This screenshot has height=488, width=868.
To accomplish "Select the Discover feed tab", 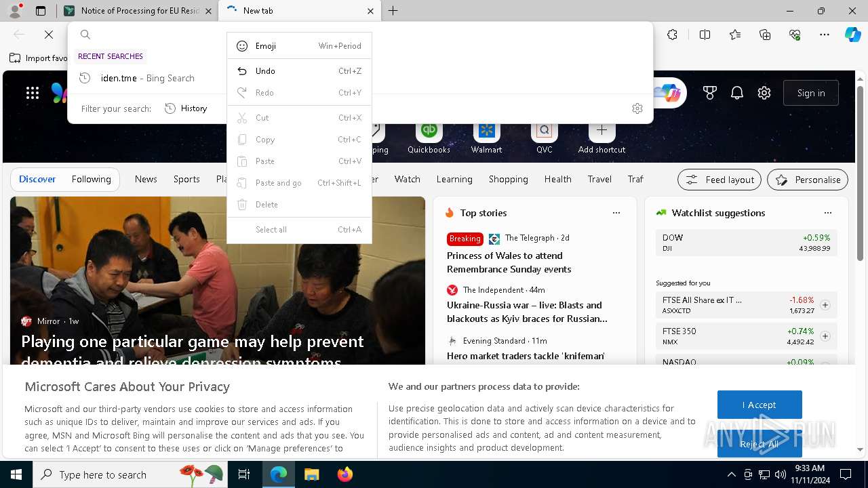I will [x=37, y=179].
